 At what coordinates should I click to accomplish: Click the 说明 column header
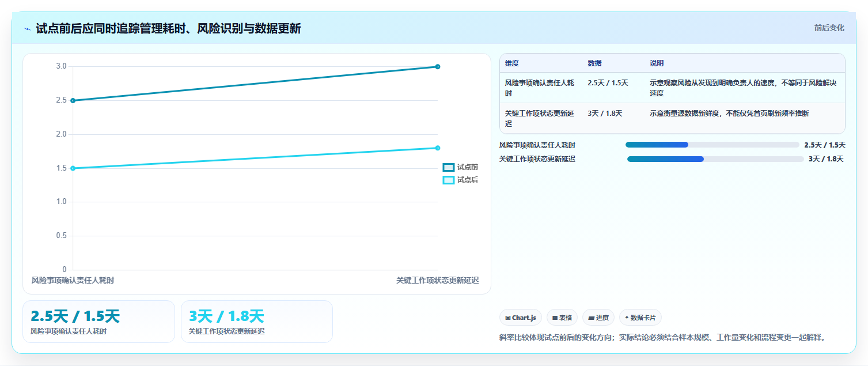click(x=657, y=63)
